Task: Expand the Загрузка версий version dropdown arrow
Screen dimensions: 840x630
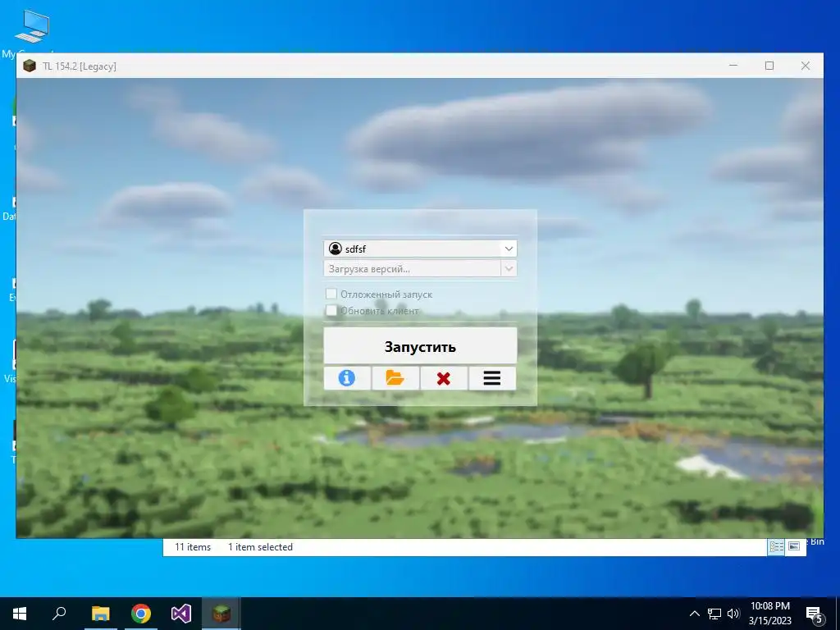Action: point(509,268)
